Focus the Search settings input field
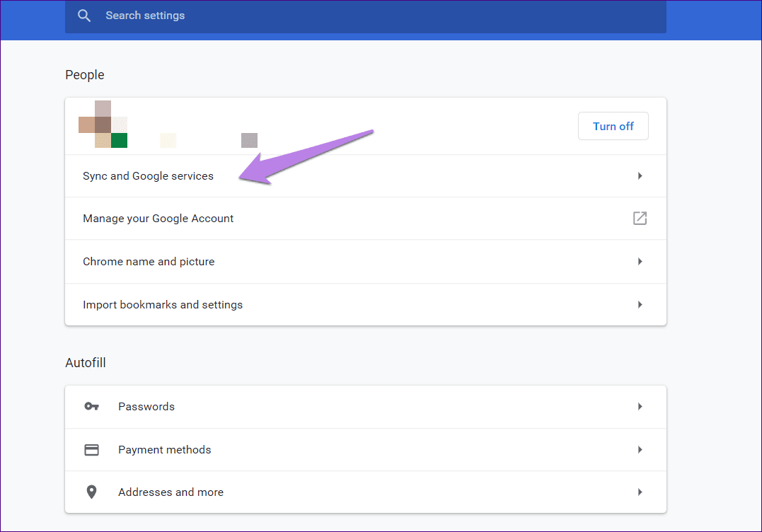The width and height of the screenshot is (762, 532). [x=366, y=16]
